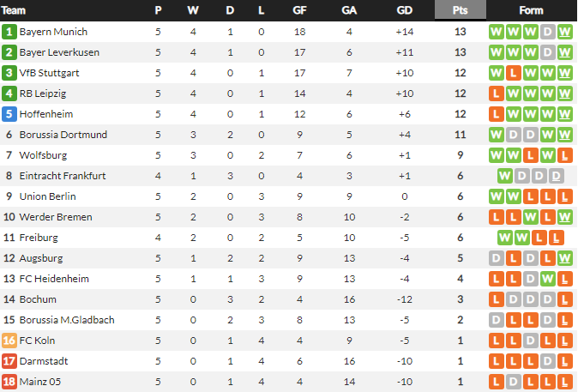The width and height of the screenshot is (578, 392).
Task: Click Bayern Munich's green position 1 badge
Action: coord(9,32)
